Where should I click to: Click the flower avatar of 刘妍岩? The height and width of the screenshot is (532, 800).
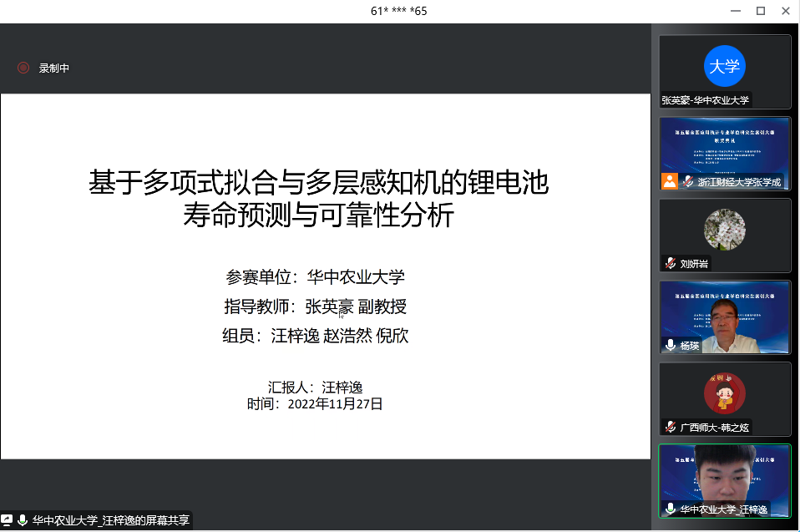724,229
